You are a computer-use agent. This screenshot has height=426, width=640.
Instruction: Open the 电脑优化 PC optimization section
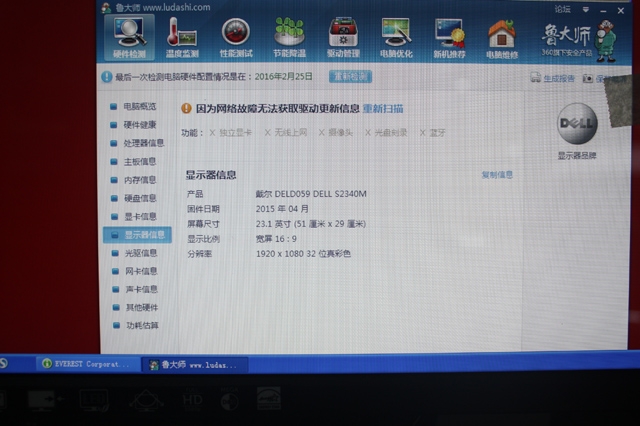pos(396,38)
